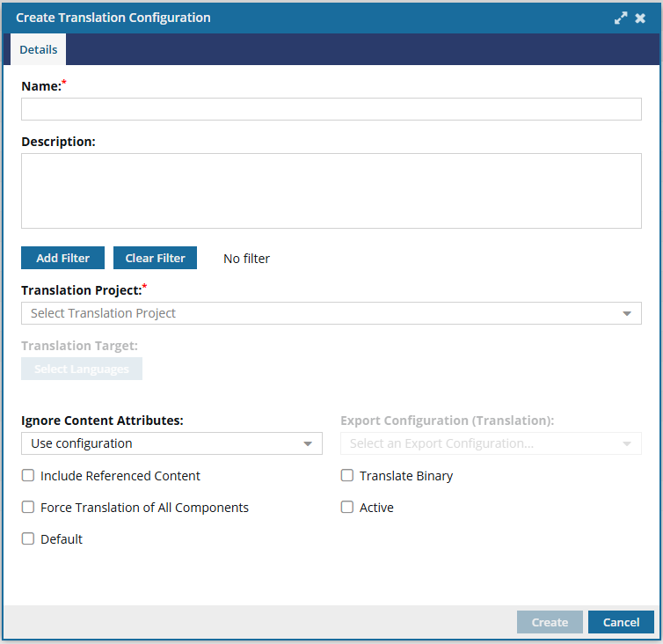The width and height of the screenshot is (663, 644).
Task: Enable the Translate Binary checkbox
Action: pos(347,476)
